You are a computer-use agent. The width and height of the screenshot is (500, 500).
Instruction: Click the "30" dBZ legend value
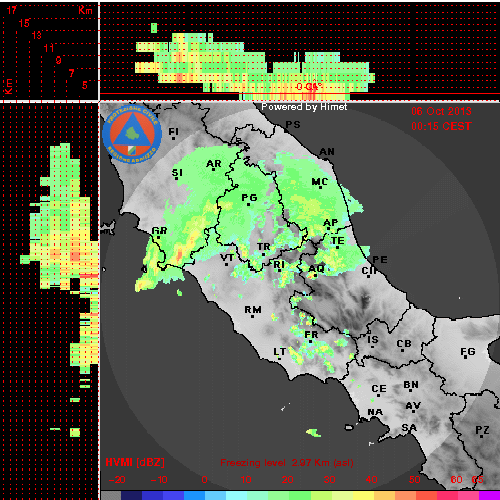330,480
